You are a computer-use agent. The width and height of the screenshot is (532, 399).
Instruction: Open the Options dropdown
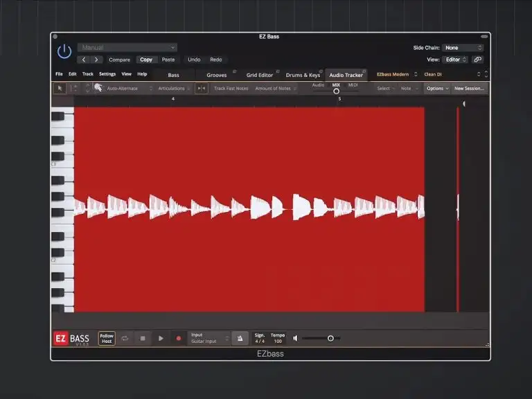[x=437, y=88]
